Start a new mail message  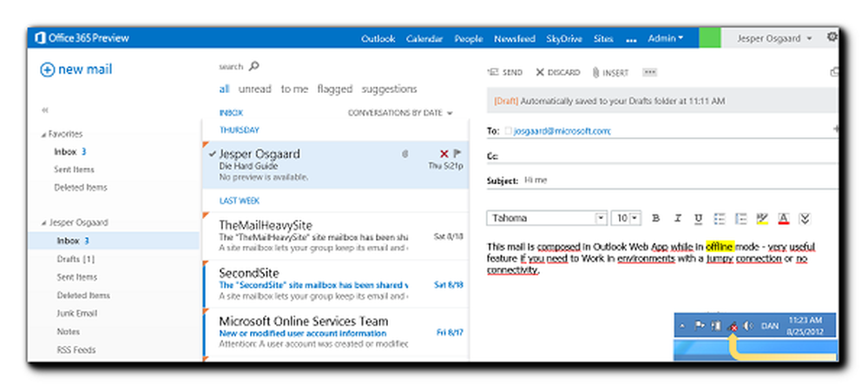[x=76, y=70]
